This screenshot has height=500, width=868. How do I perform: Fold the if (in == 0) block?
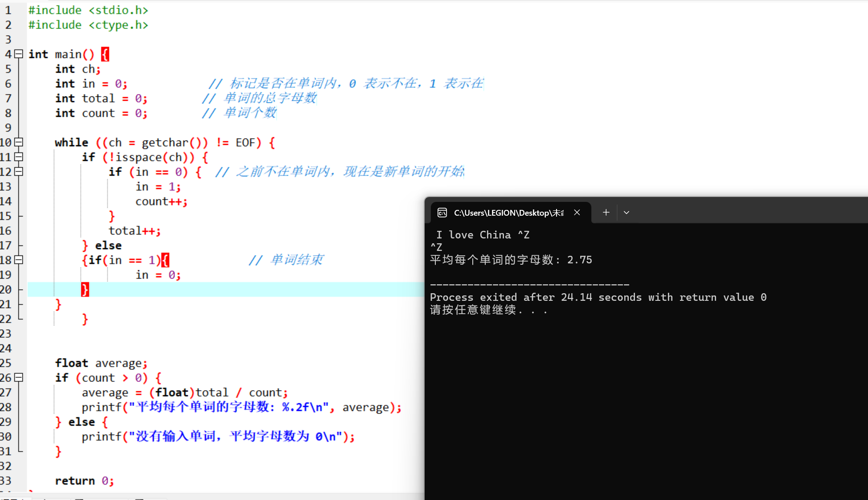pyautogui.click(x=19, y=172)
